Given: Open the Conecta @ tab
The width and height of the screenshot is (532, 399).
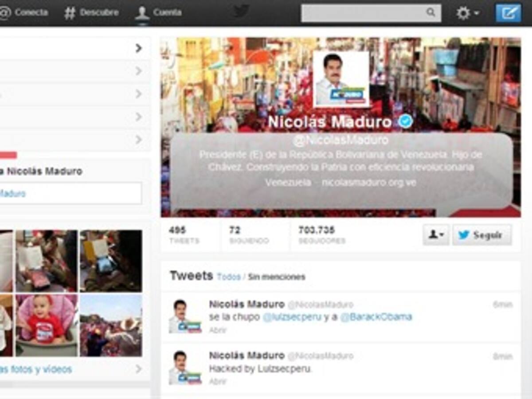Looking at the screenshot, I should [x=23, y=12].
